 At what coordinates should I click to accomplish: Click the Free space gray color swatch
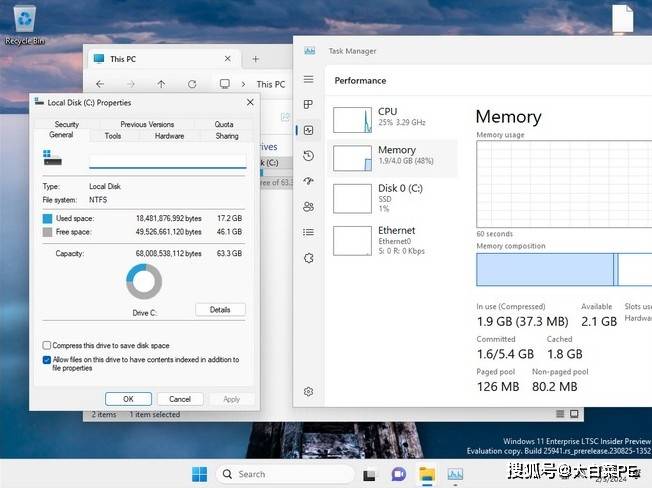coord(47,232)
